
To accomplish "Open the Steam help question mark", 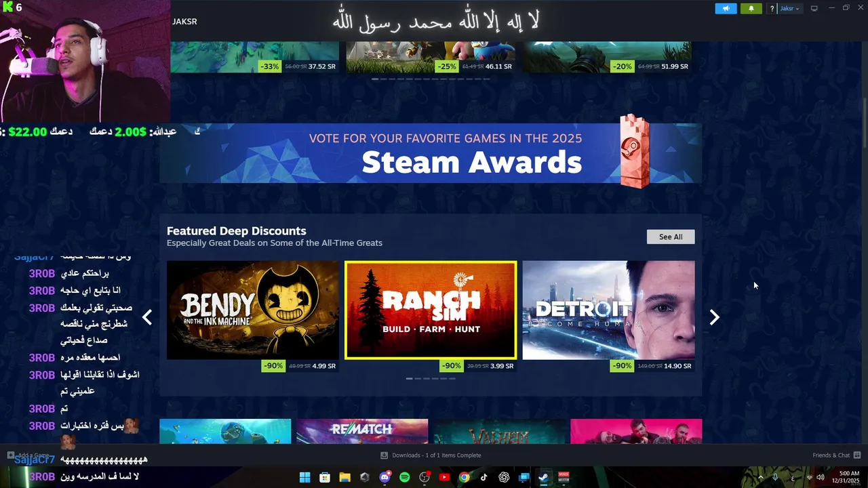I will 772,9.
